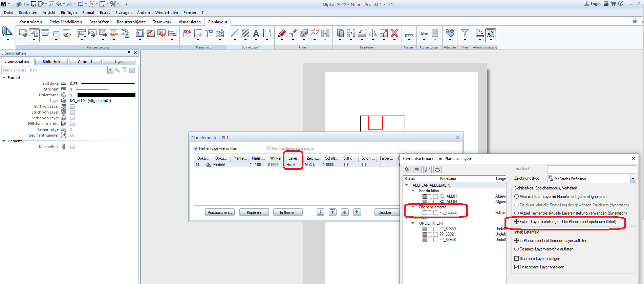Collapse the Format section in Eigenschaften

(4, 78)
